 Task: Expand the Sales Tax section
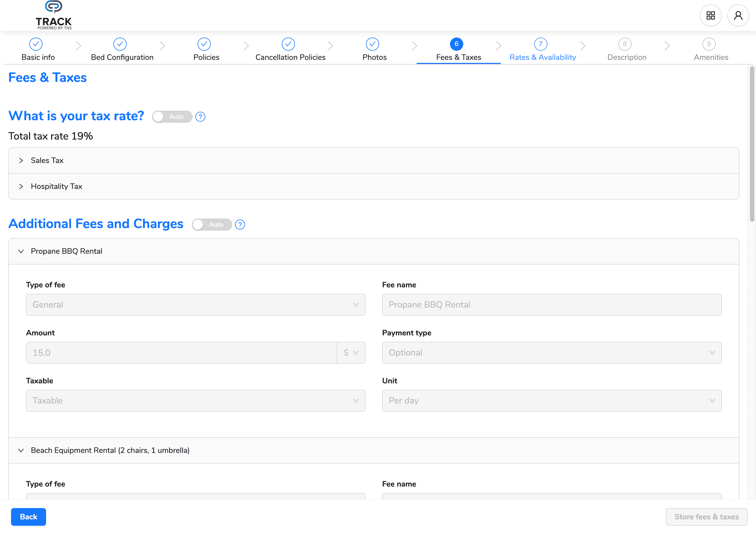pyautogui.click(x=374, y=161)
